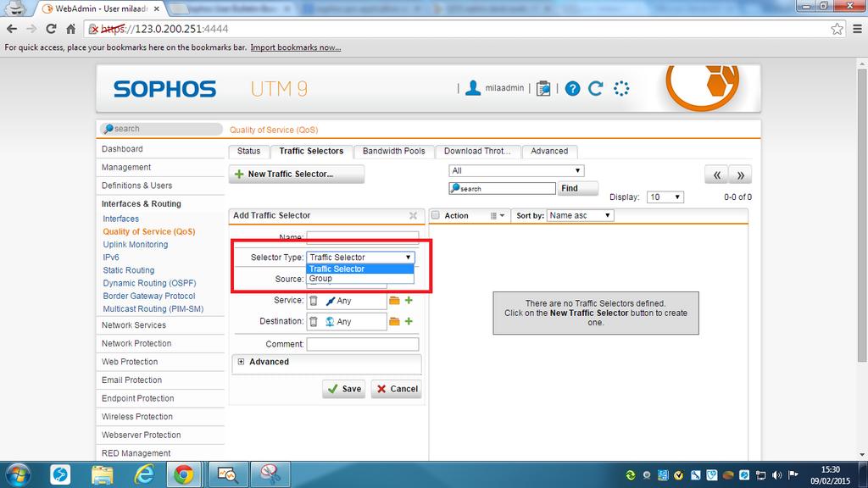The height and width of the screenshot is (488, 868).
Task: Switch to the Bandwidth Pools tab
Action: point(393,151)
